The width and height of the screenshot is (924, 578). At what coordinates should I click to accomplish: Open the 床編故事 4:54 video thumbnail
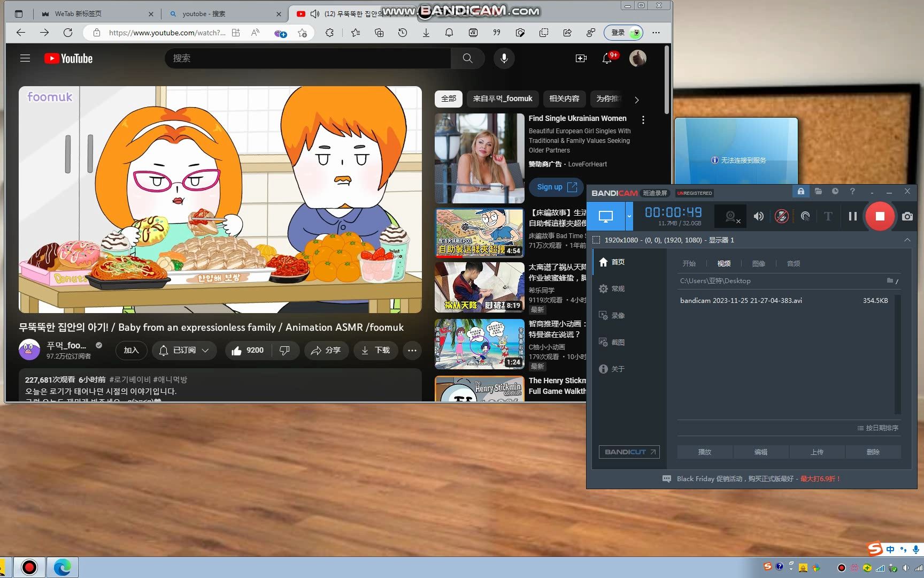[480, 232]
